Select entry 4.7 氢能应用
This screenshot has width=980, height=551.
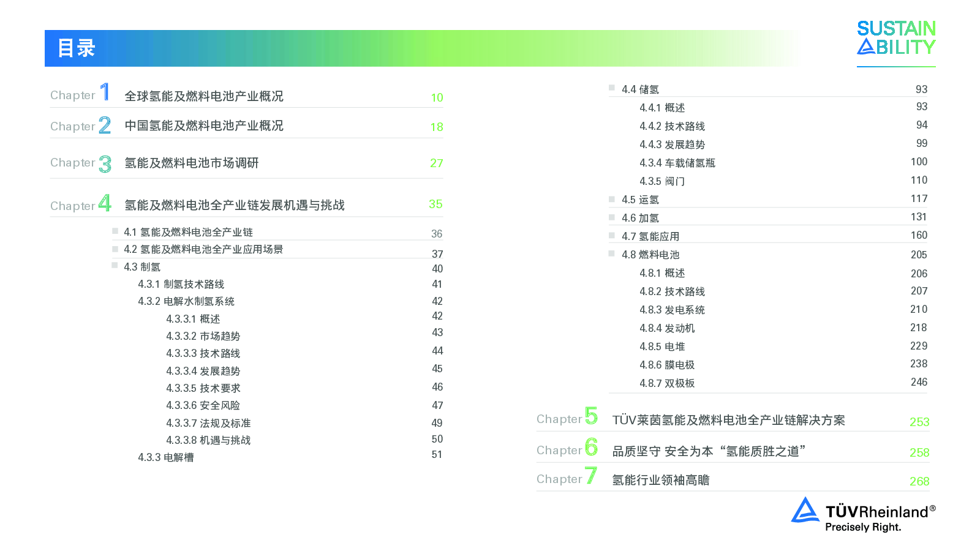click(x=650, y=236)
